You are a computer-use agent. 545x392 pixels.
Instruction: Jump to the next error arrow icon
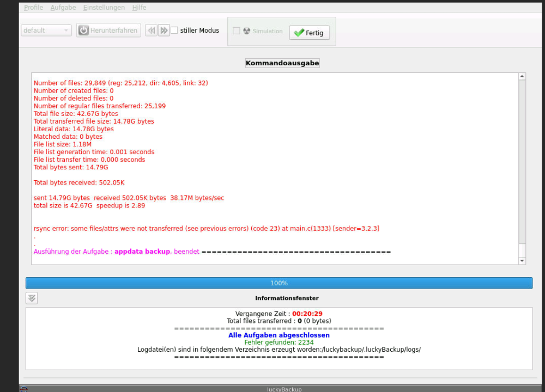(x=163, y=30)
